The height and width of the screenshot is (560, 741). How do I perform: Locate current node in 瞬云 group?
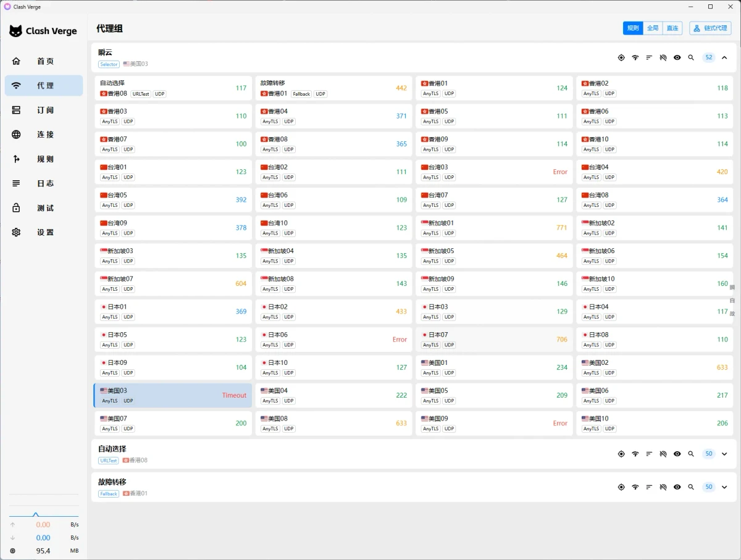[x=621, y=57]
